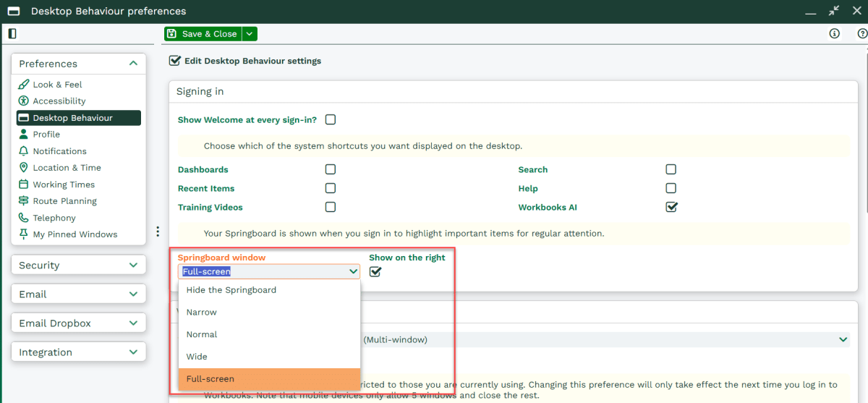
Task: Uncheck the Workbooks AI checkbox
Action: click(672, 207)
